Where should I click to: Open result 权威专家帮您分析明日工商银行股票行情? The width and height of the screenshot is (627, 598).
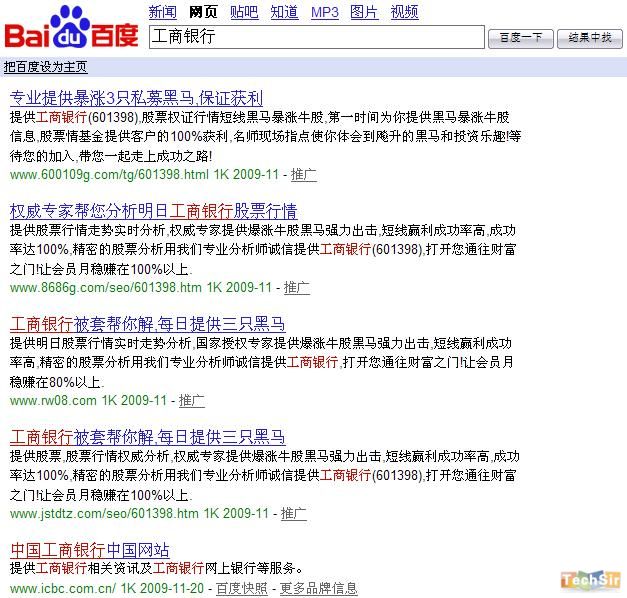(x=154, y=211)
